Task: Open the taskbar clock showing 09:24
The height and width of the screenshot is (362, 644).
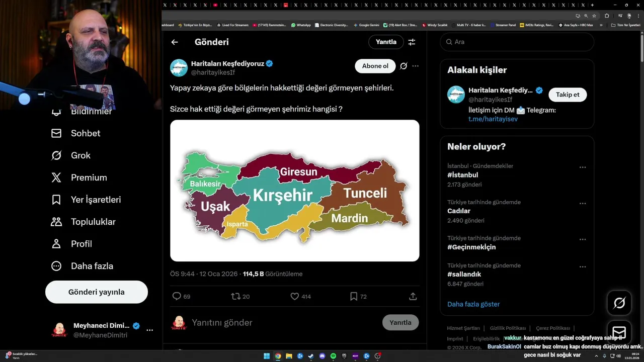Action: coord(631,356)
